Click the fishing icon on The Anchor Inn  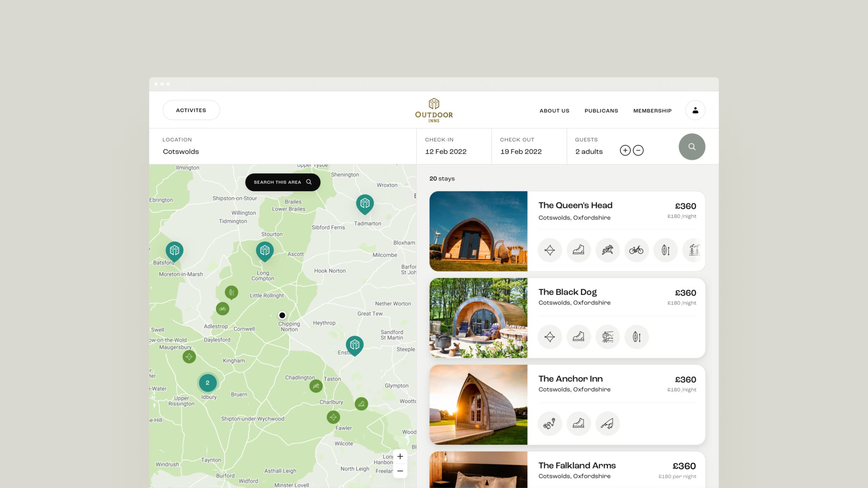pos(607,424)
